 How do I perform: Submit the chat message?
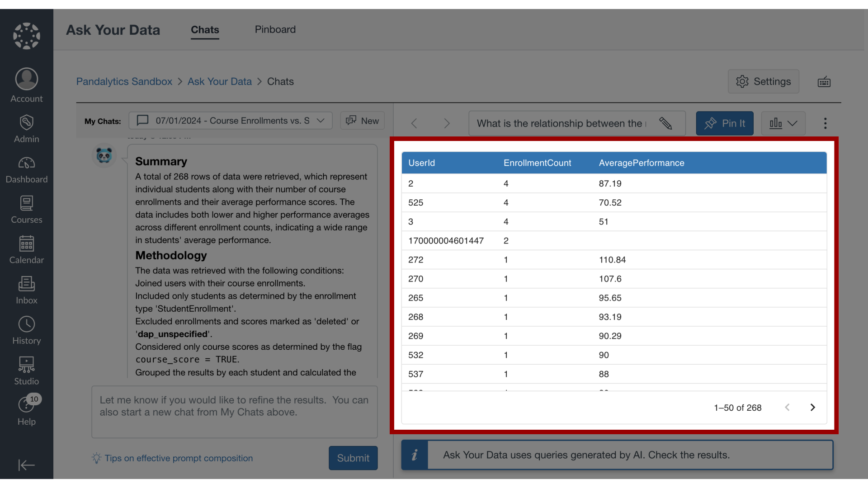(353, 458)
